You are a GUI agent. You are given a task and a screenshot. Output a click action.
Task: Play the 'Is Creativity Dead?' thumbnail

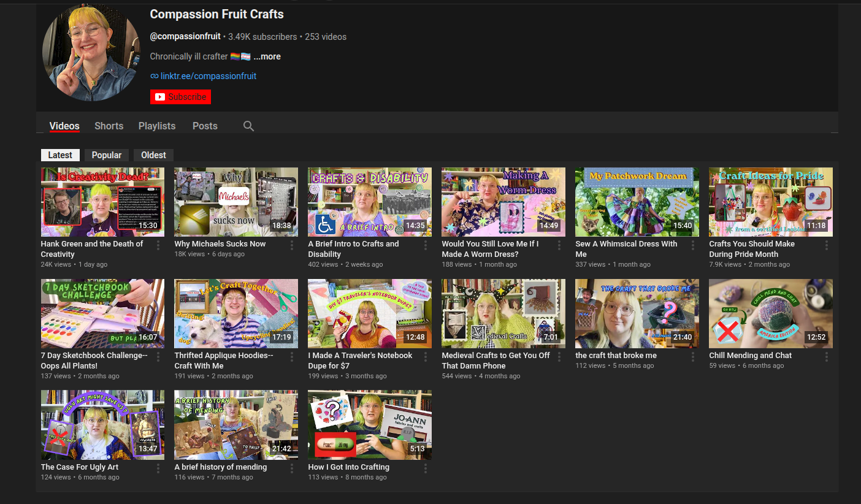102,202
